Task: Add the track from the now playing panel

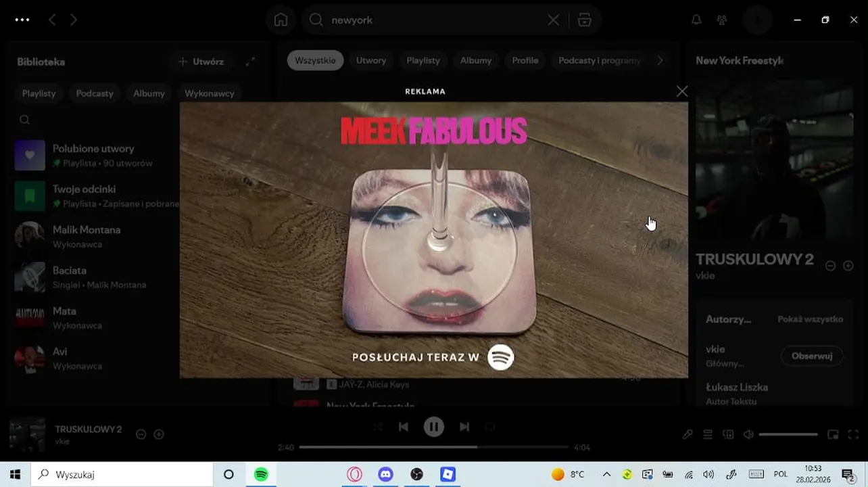Action: coord(848,266)
